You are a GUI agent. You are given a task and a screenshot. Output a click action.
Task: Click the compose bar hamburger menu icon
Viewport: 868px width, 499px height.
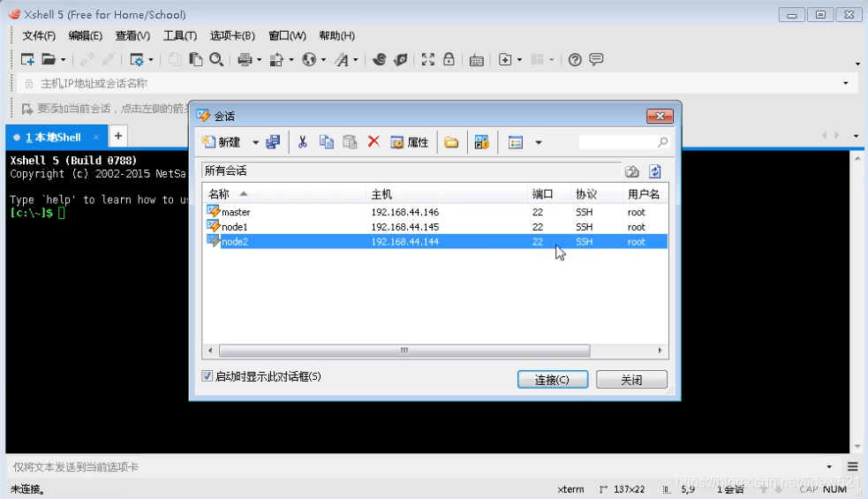(x=852, y=467)
